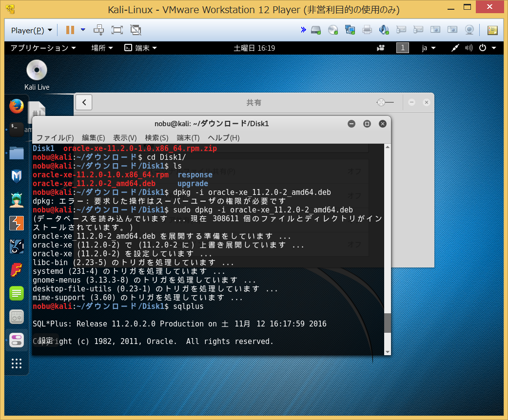Launch Faraday F icon from dock

(16, 270)
